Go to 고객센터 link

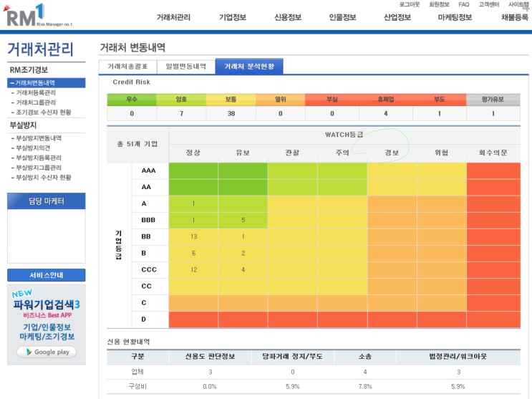[489, 4]
